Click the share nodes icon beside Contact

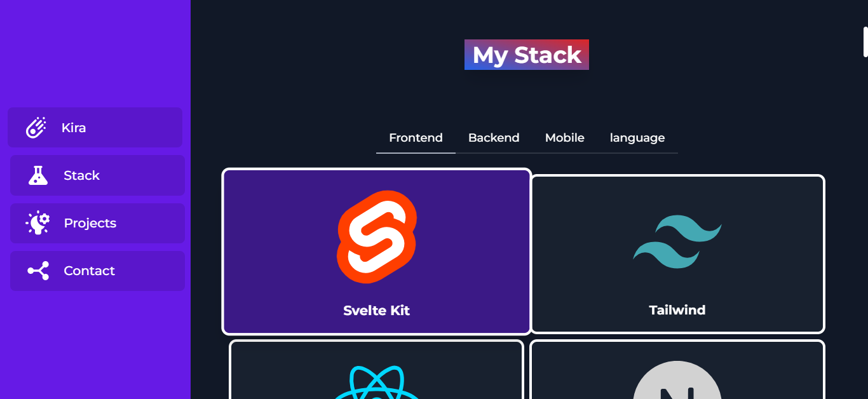(38, 271)
